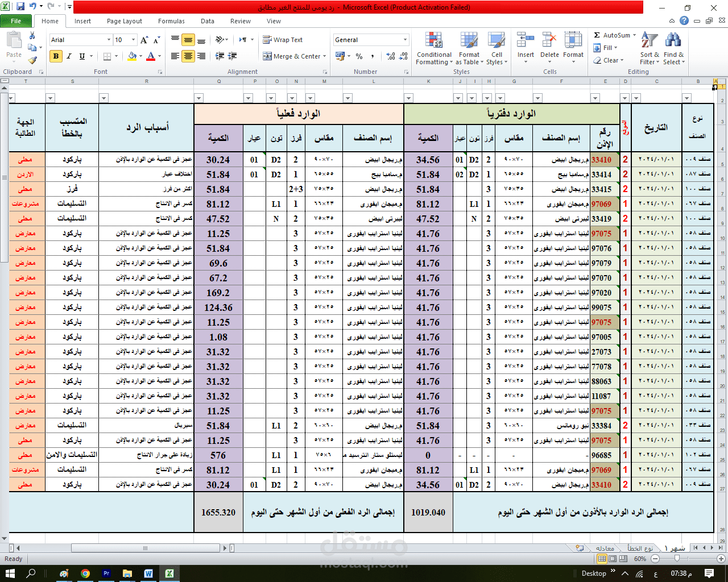Open the Arial font name dropdown
This screenshot has width=728, height=582.
[x=109, y=40]
